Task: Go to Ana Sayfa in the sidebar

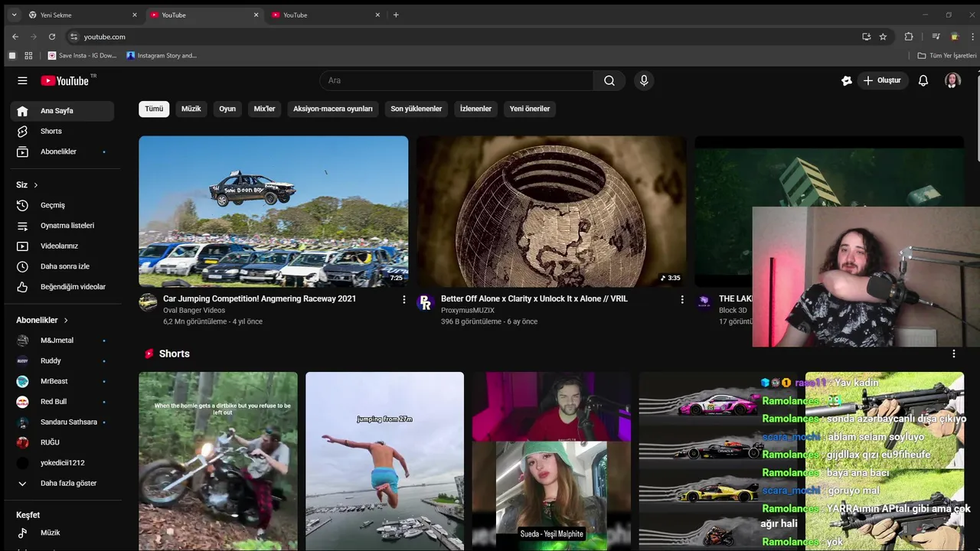Action: coord(62,111)
